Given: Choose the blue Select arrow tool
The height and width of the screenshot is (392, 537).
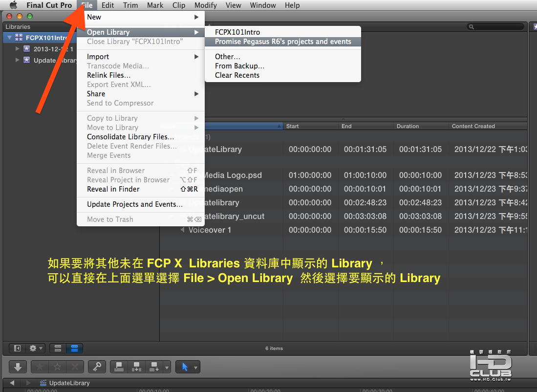Looking at the screenshot, I should click(185, 367).
